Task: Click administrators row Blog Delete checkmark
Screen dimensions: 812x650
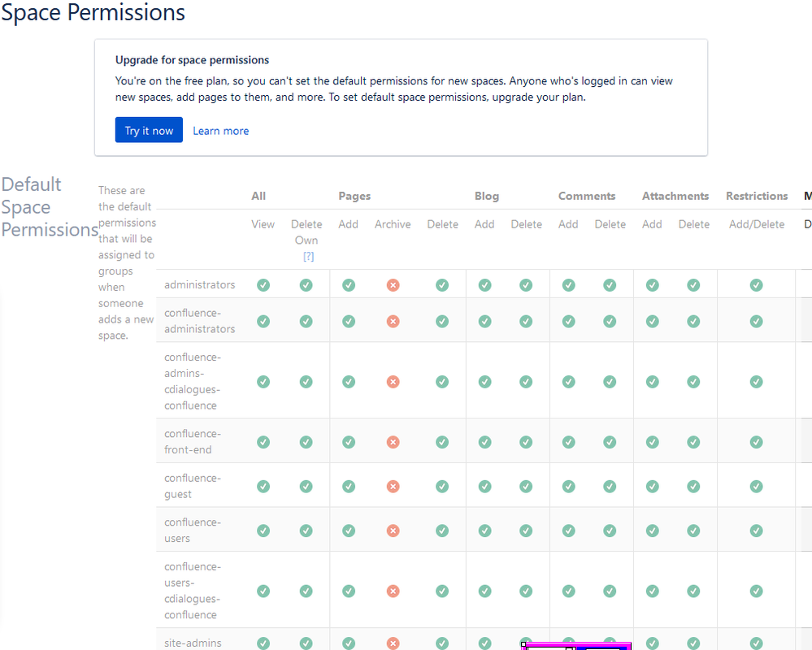Action: point(526,285)
